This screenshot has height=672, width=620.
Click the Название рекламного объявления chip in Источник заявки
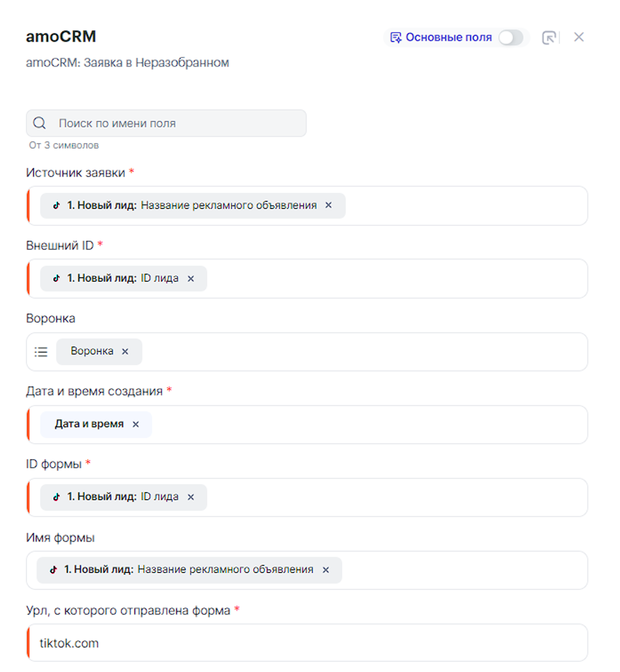(229, 205)
